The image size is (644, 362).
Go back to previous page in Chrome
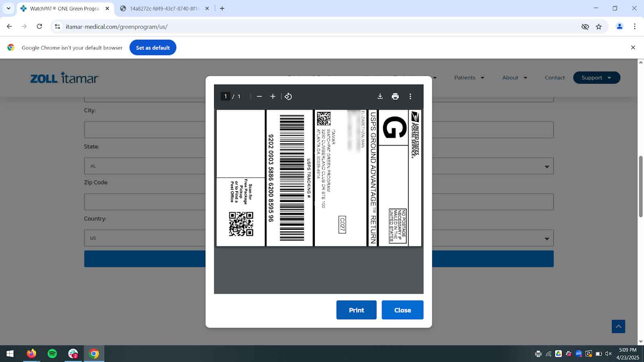pyautogui.click(x=9, y=27)
